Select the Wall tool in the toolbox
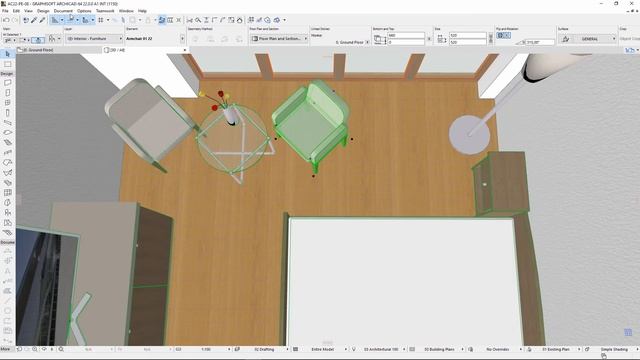Viewport: 640px width, 360px height. tap(7, 82)
